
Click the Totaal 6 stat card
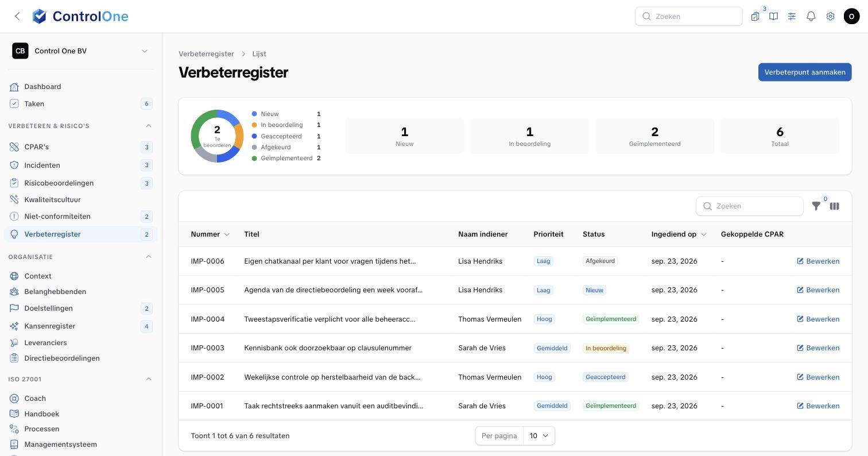click(x=780, y=136)
